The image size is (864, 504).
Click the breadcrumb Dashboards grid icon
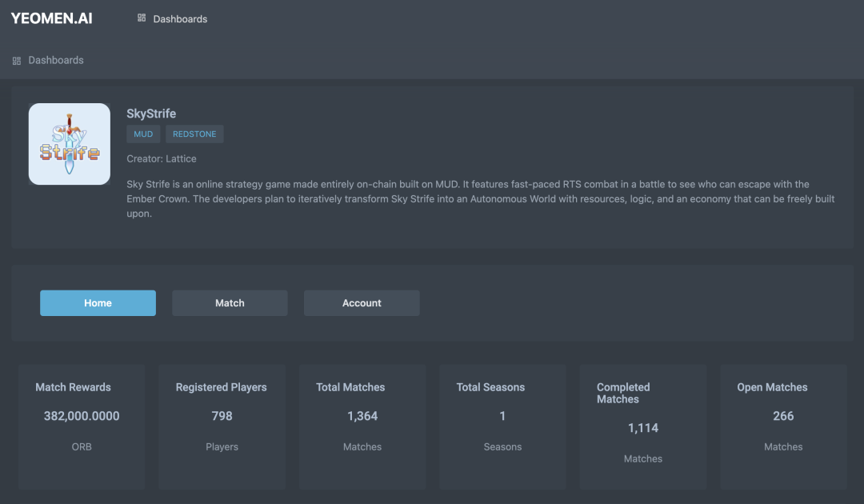point(17,61)
